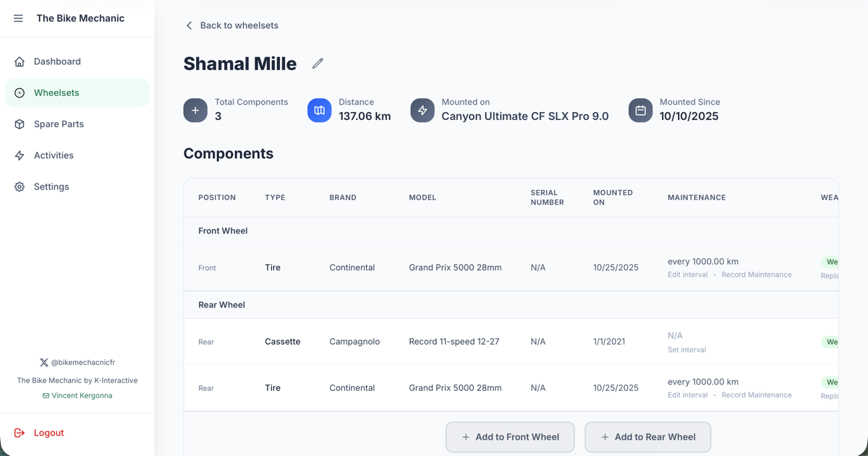The height and width of the screenshot is (456, 868).
Task: Select Wheelsets in the sidebar
Action: (x=56, y=93)
